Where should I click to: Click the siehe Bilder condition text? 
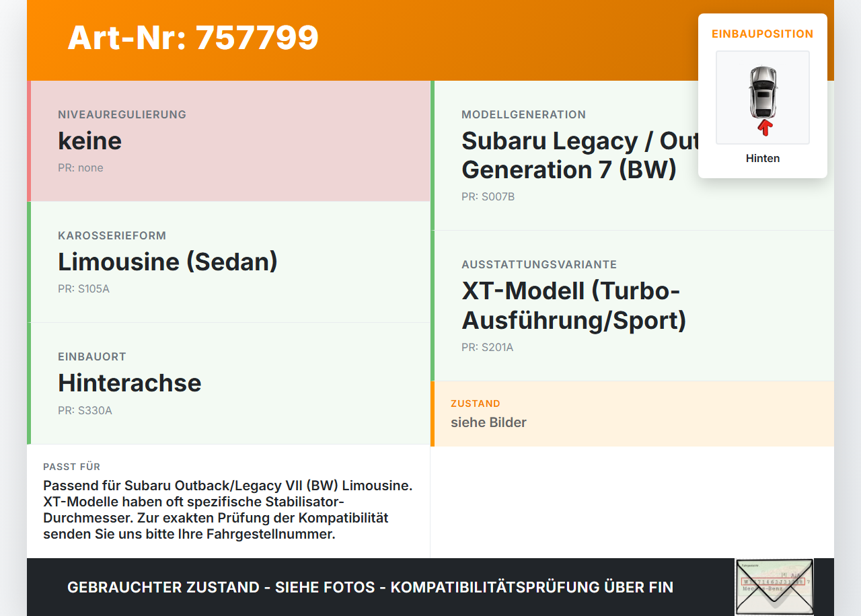point(488,422)
